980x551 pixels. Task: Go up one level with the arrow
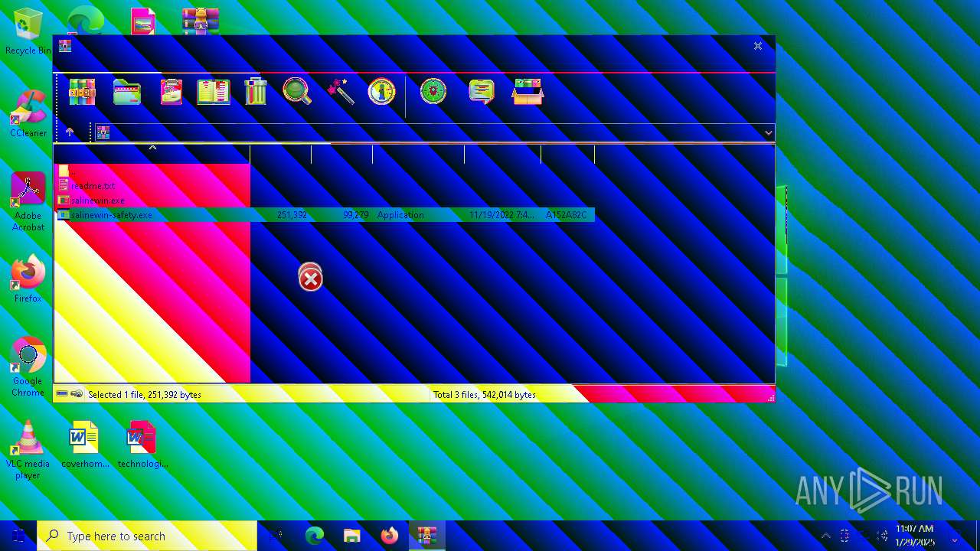point(70,132)
